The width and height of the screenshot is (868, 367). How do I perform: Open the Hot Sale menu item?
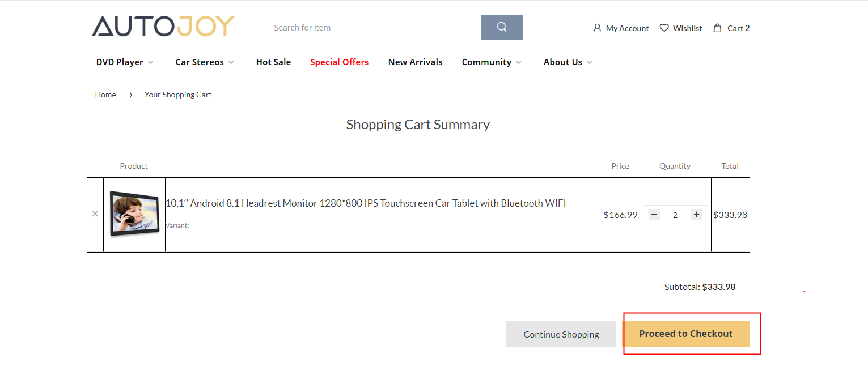273,62
